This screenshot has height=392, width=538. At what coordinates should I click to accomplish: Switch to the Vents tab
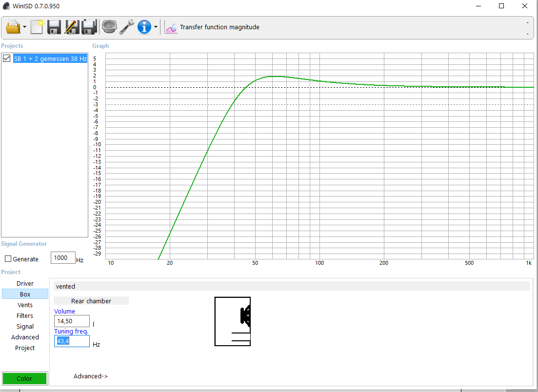point(25,305)
